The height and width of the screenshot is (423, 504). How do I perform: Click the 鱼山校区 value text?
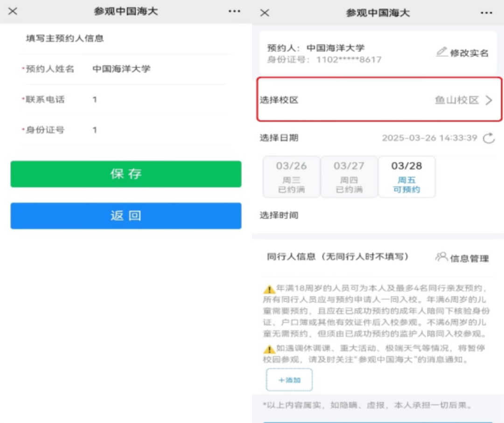point(457,100)
